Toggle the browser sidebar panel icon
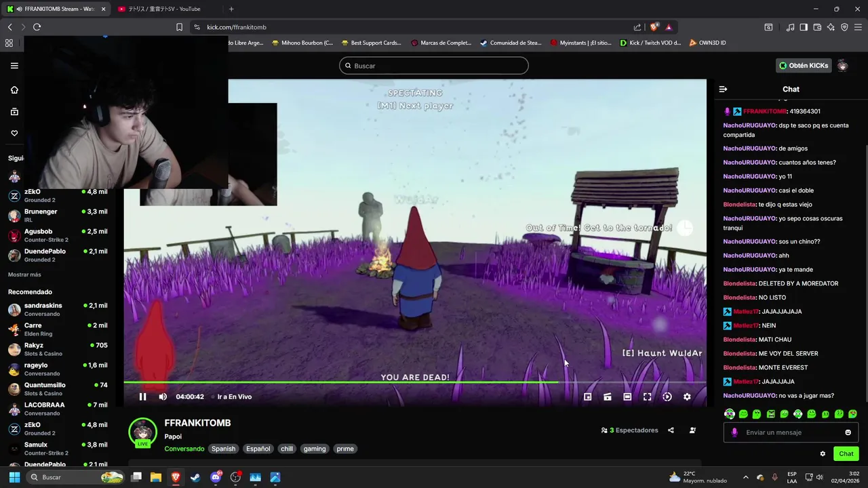This screenshot has width=868, height=488. 804,27
